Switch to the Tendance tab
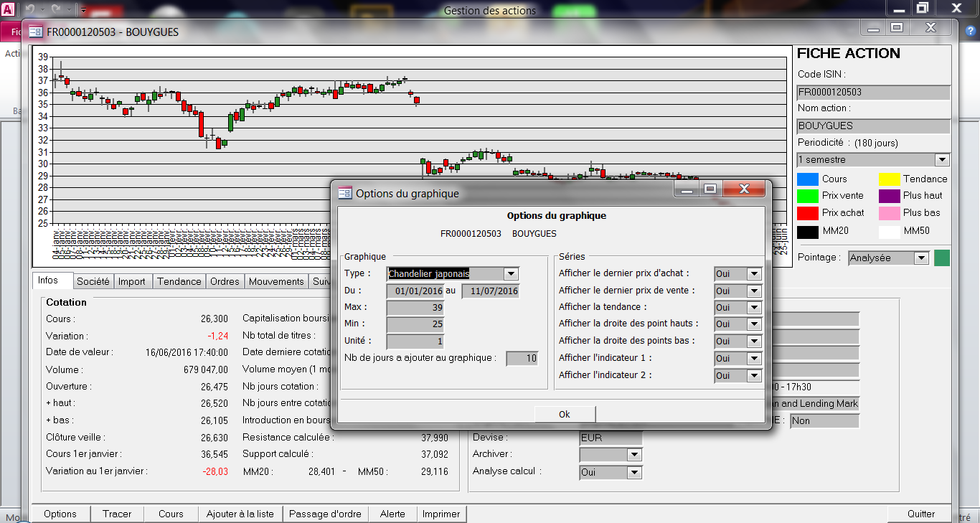Screen dimensions: 980x523 (179, 282)
